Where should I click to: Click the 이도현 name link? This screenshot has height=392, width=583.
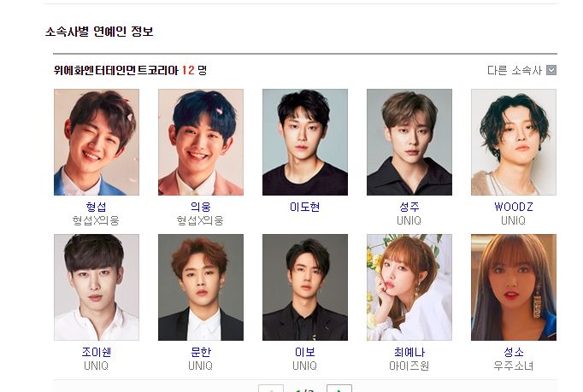(x=305, y=207)
